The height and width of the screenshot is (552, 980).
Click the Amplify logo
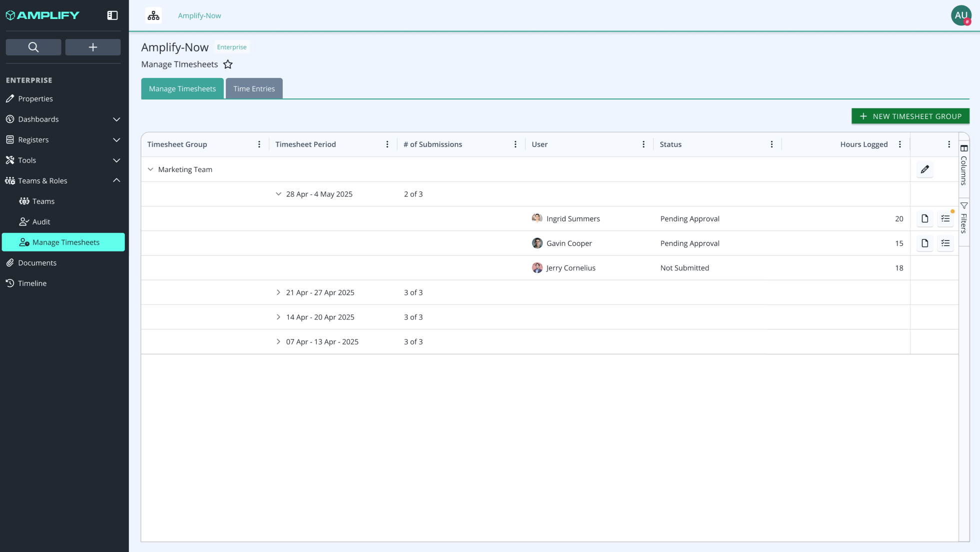pyautogui.click(x=43, y=15)
